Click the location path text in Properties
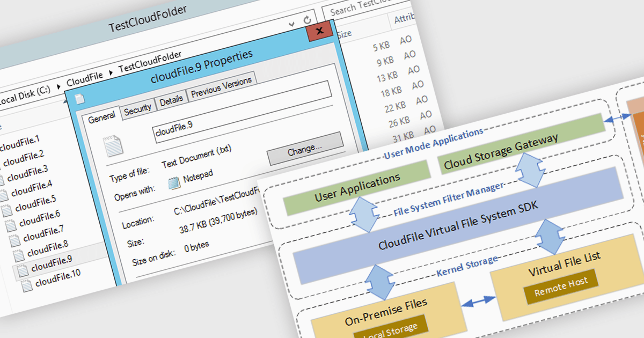 tap(216, 200)
